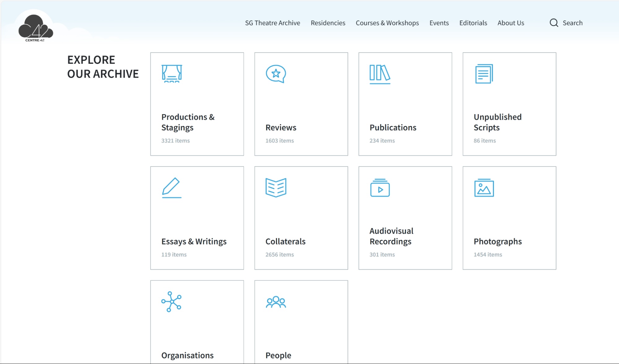Open the Reviews category title
Viewport: 619px width, 364px height.
pyautogui.click(x=281, y=128)
